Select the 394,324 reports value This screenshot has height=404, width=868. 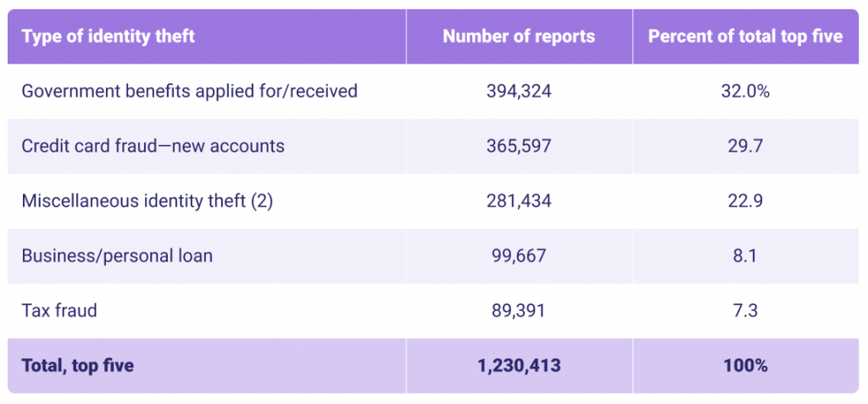tap(519, 91)
